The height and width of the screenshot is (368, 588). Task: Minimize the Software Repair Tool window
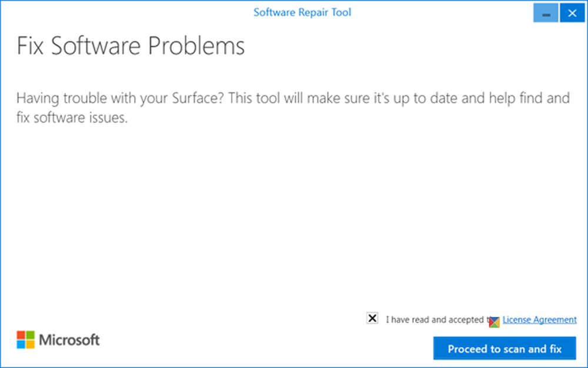click(546, 13)
